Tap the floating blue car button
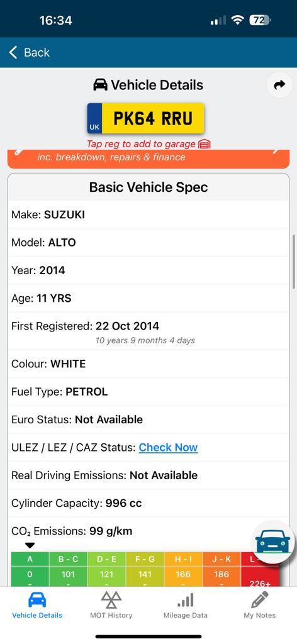The width and height of the screenshot is (297, 644). point(272,542)
